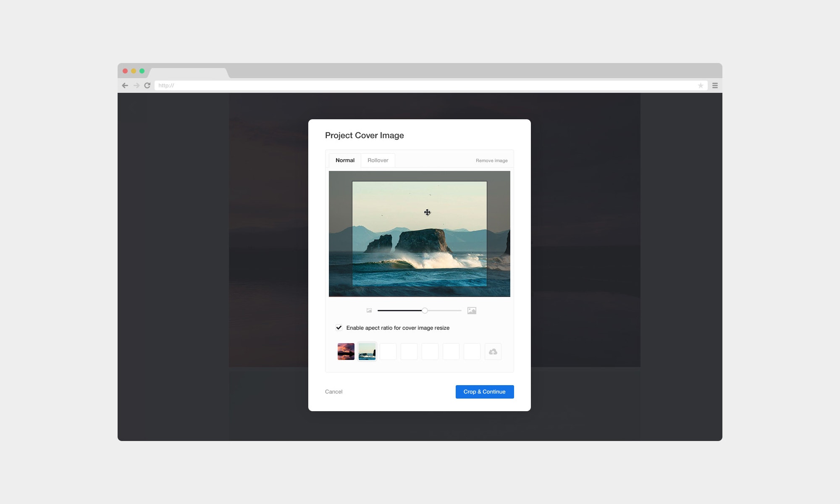Click the Remove image link

tap(491, 161)
